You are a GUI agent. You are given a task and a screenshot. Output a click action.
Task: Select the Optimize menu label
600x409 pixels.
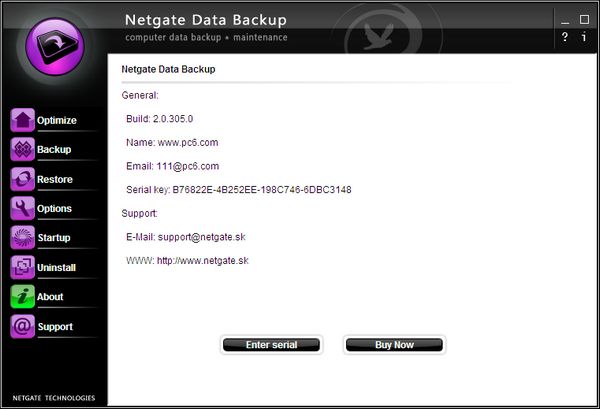[57, 121]
